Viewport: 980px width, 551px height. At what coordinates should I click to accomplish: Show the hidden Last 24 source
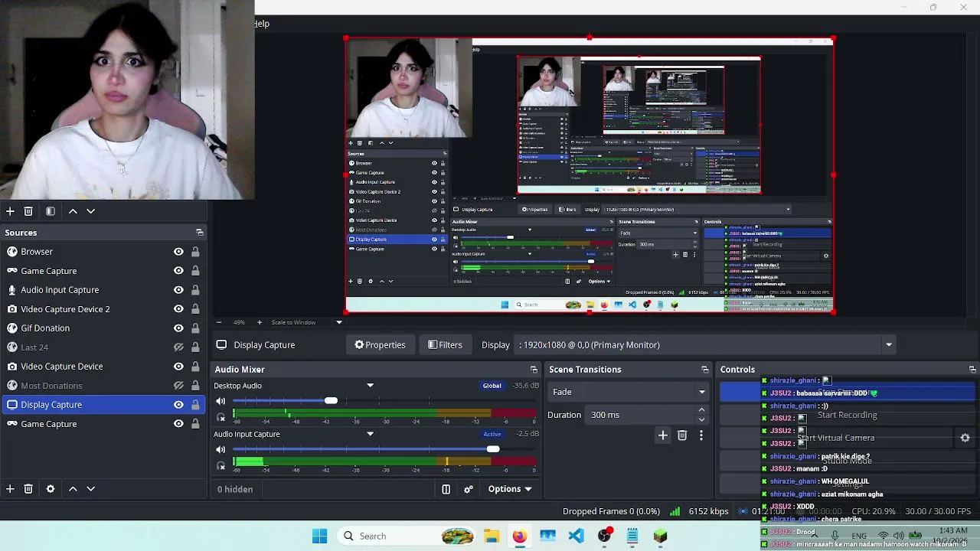178,347
